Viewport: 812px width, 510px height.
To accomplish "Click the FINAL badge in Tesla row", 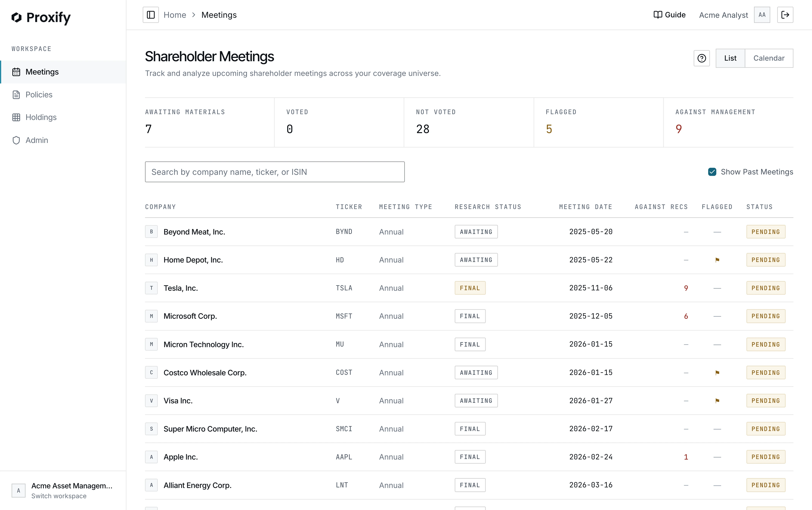I will 470,288.
